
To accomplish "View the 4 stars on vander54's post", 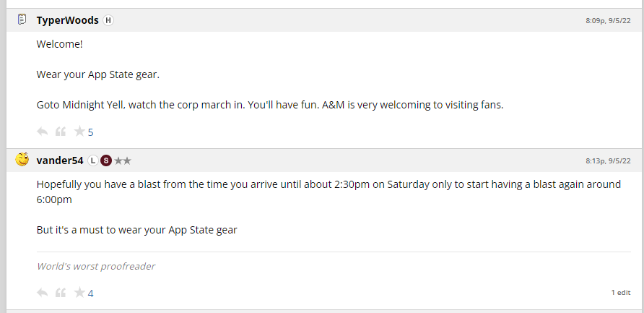I will tap(91, 293).
